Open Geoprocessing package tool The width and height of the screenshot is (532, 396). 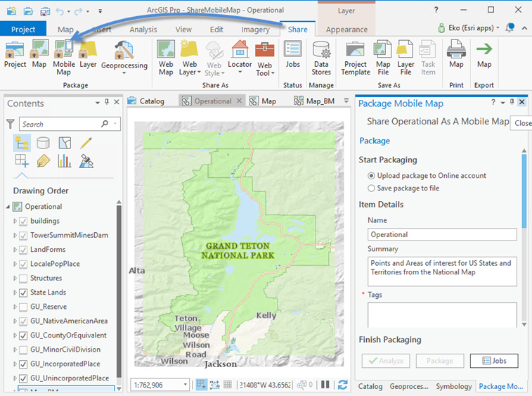point(124,57)
